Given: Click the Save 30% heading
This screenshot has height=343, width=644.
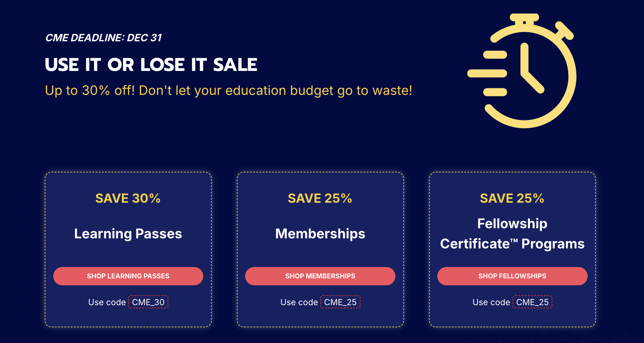Looking at the screenshot, I should click(128, 198).
